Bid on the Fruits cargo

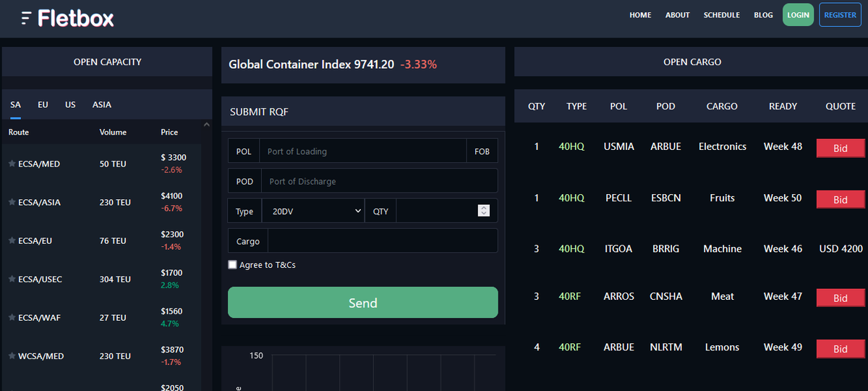click(x=841, y=199)
